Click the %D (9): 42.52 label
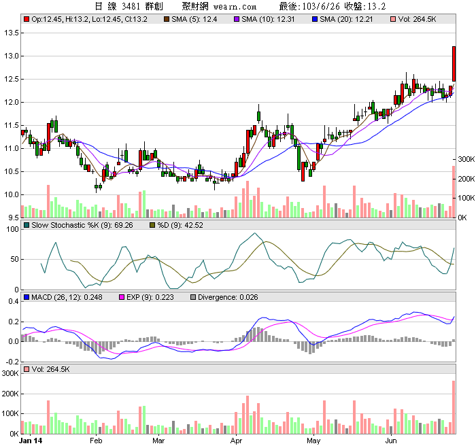Screen dimensions: 476x448 click(x=180, y=225)
